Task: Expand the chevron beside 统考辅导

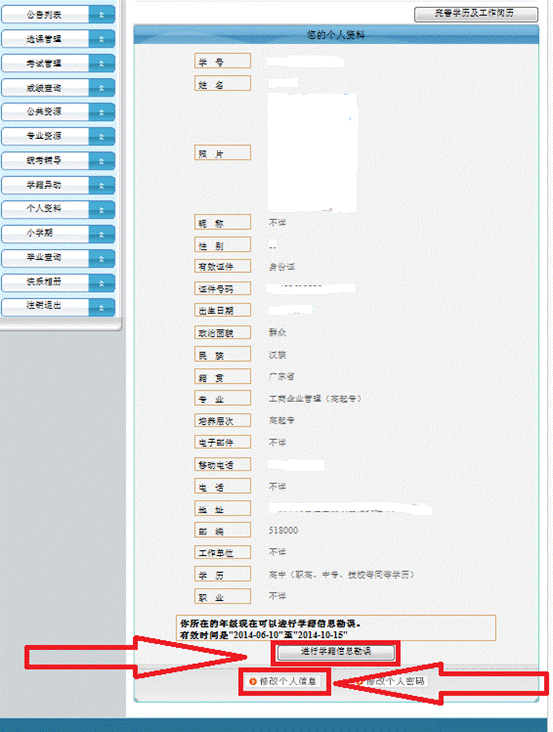Action: 102,161
